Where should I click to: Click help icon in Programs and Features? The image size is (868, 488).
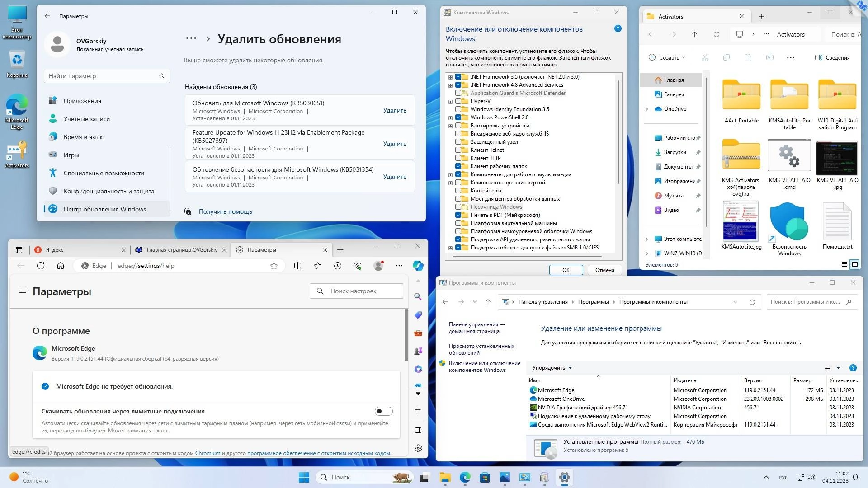[853, 368]
